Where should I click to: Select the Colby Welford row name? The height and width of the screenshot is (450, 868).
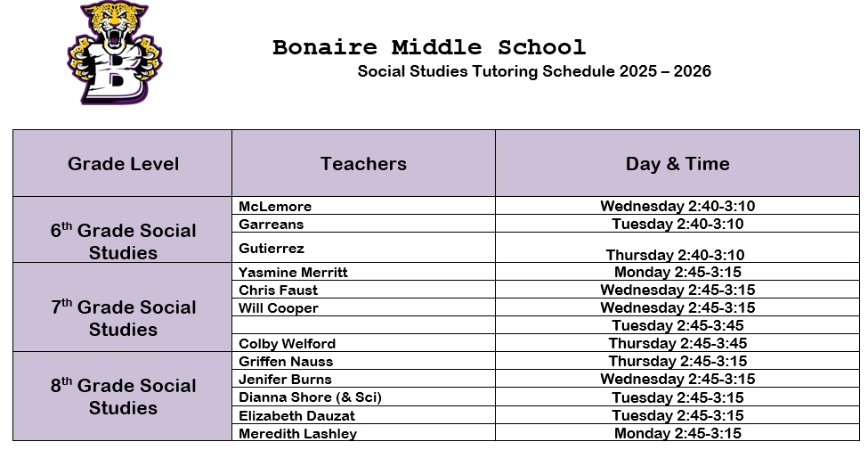[287, 344]
